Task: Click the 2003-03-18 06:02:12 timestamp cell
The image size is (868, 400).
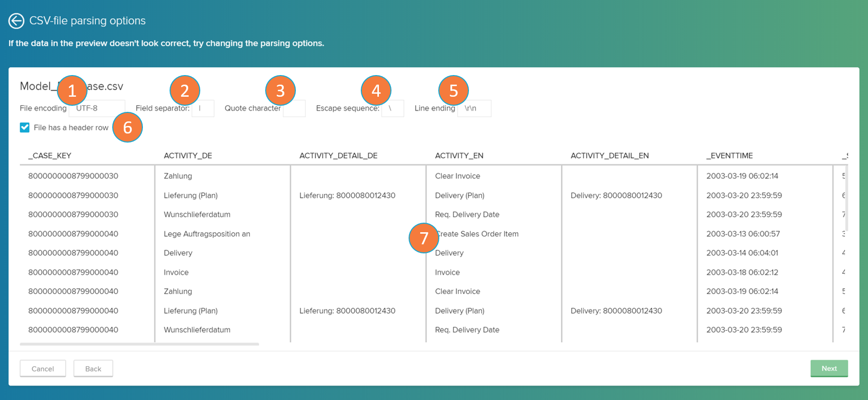Action: click(x=742, y=272)
